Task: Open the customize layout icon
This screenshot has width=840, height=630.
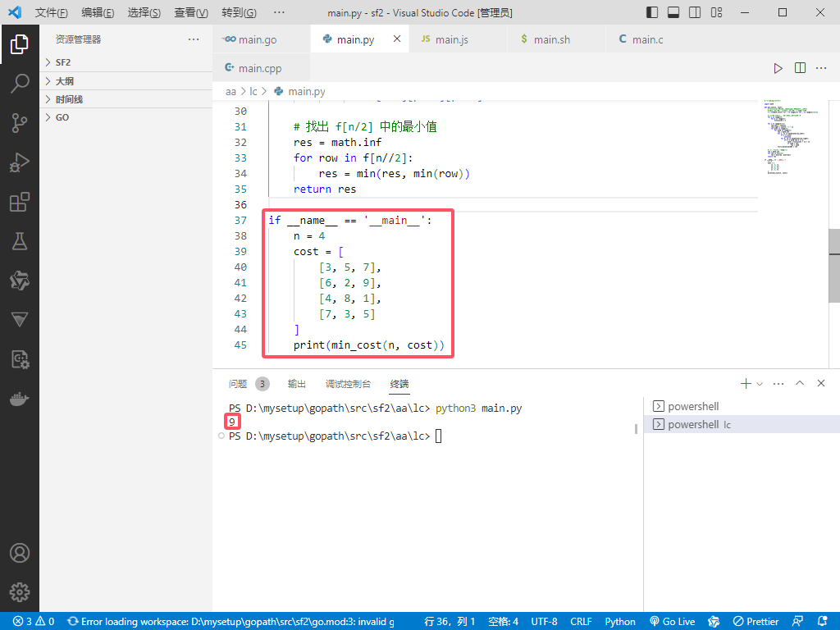Action: (716, 12)
